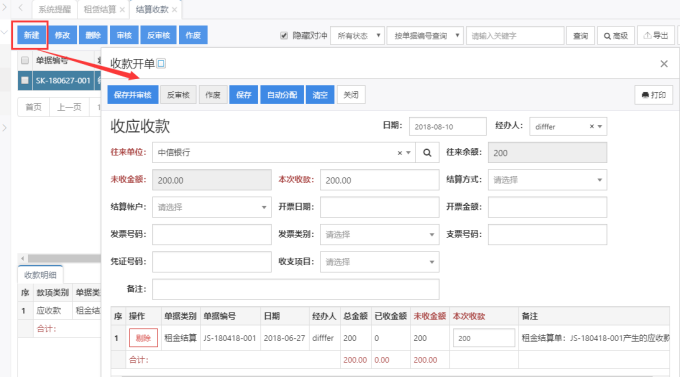Click the 新建 button in list toolbar

(31, 35)
